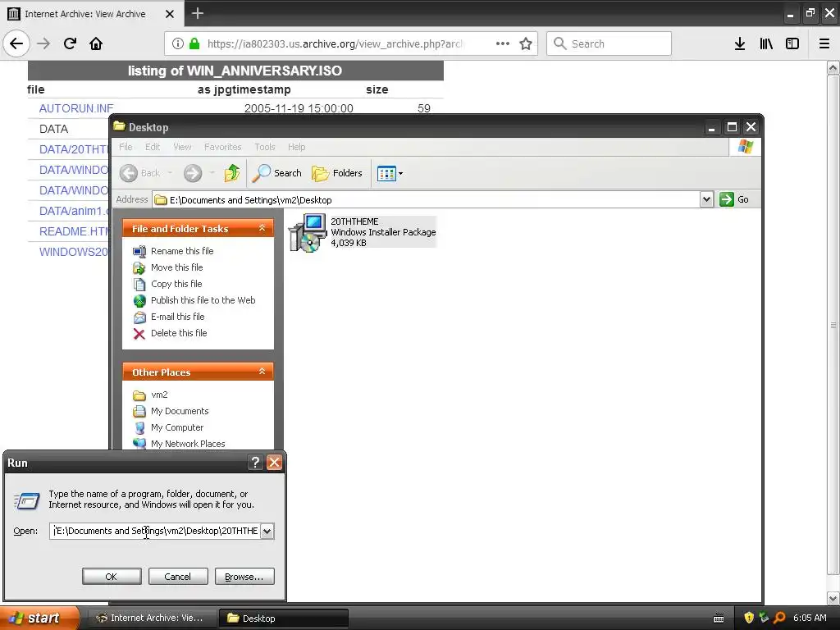This screenshot has width=840, height=630.
Task: Reload the Internet Archive page
Action: [70, 43]
